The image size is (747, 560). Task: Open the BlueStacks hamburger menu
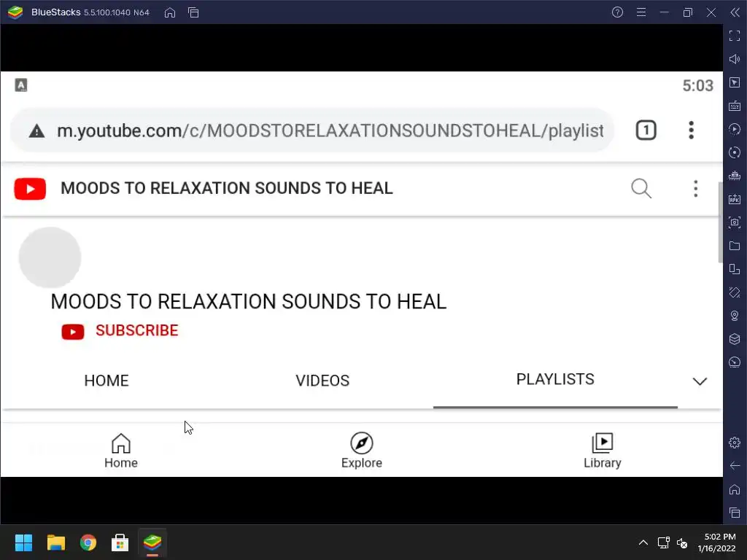[x=641, y=12]
